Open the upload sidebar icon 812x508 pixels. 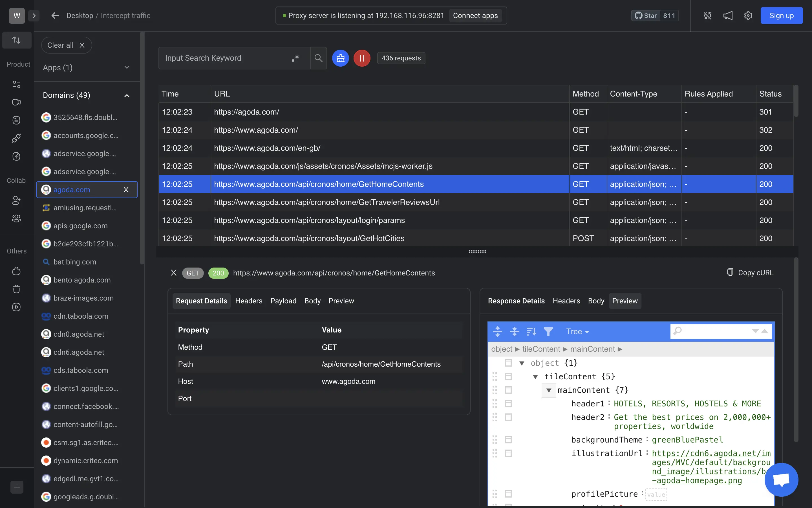tap(16, 156)
